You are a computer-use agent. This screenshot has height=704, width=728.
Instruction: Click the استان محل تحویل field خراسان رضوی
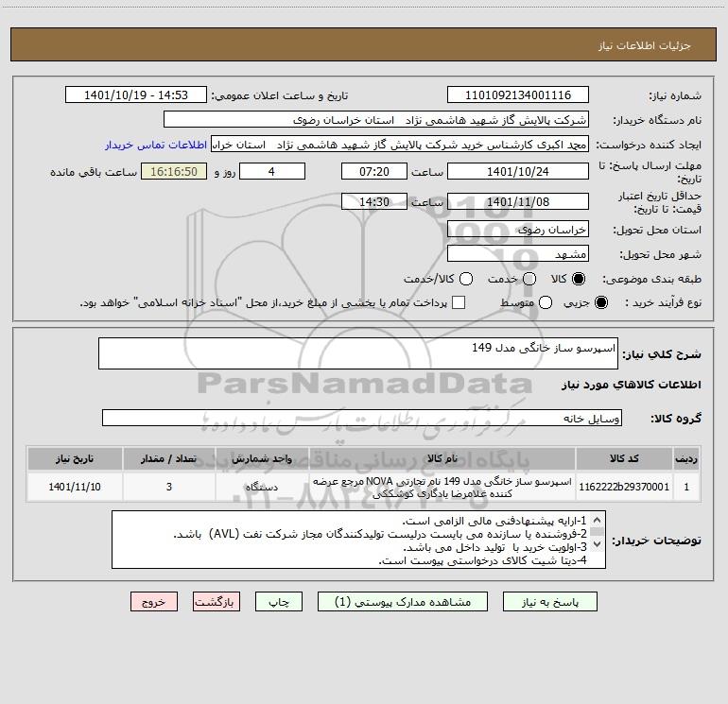click(x=518, y=230)
